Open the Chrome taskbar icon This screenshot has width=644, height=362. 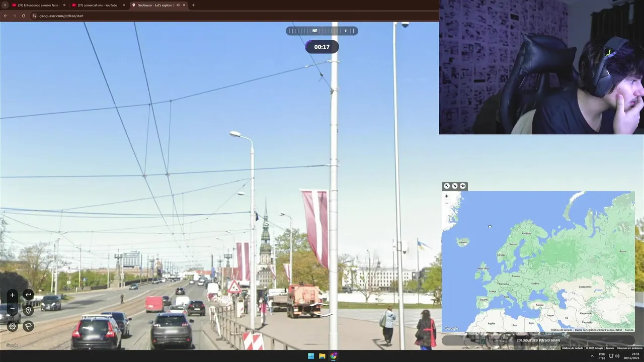[x=333, y=356]
